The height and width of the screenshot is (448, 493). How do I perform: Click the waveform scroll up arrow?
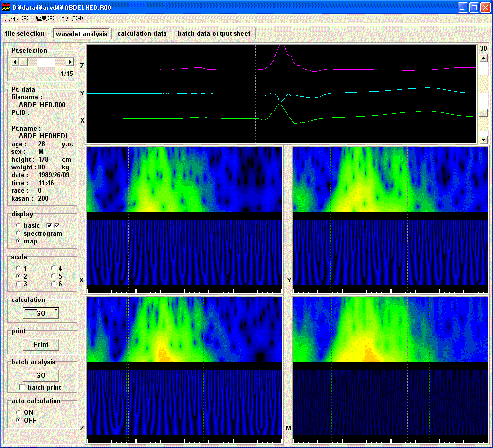click(483, 58)
